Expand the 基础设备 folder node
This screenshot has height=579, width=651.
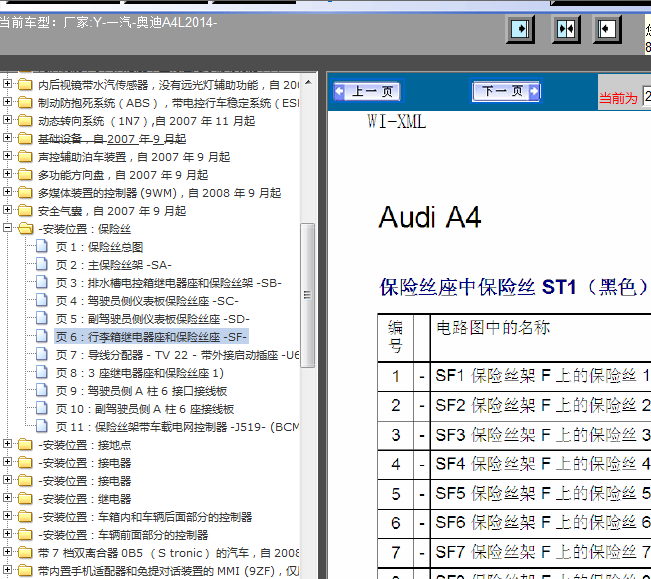click(x=7, y=137)
